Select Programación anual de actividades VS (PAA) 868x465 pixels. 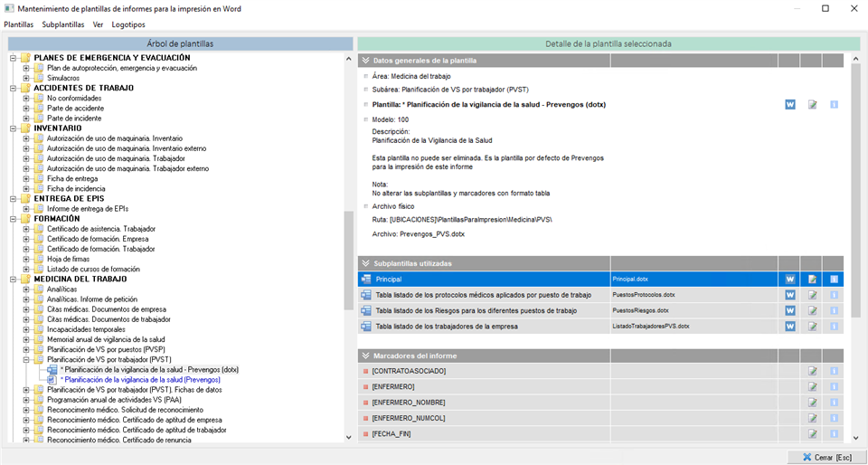[x=114, y=400]
